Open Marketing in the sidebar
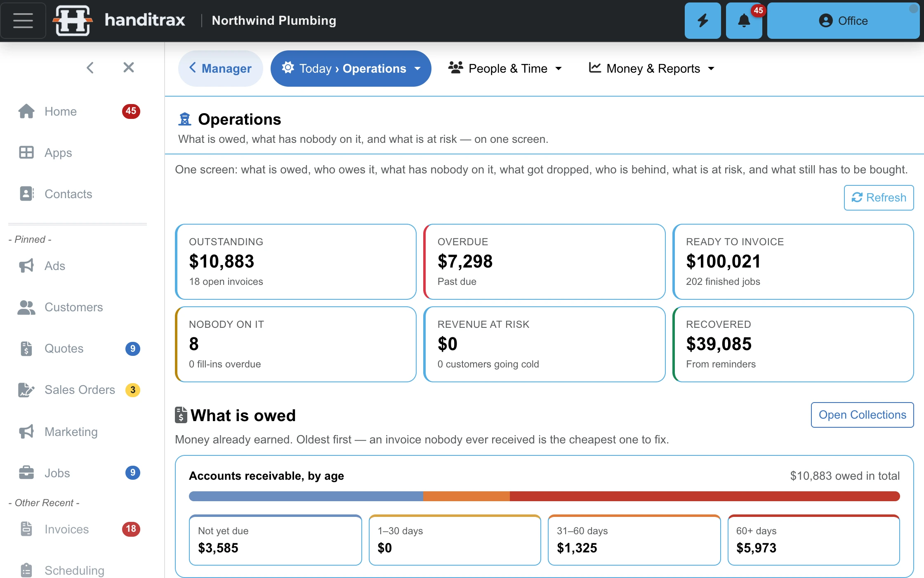924x578 pixels. pyautogui.click(x=78, y=432)
